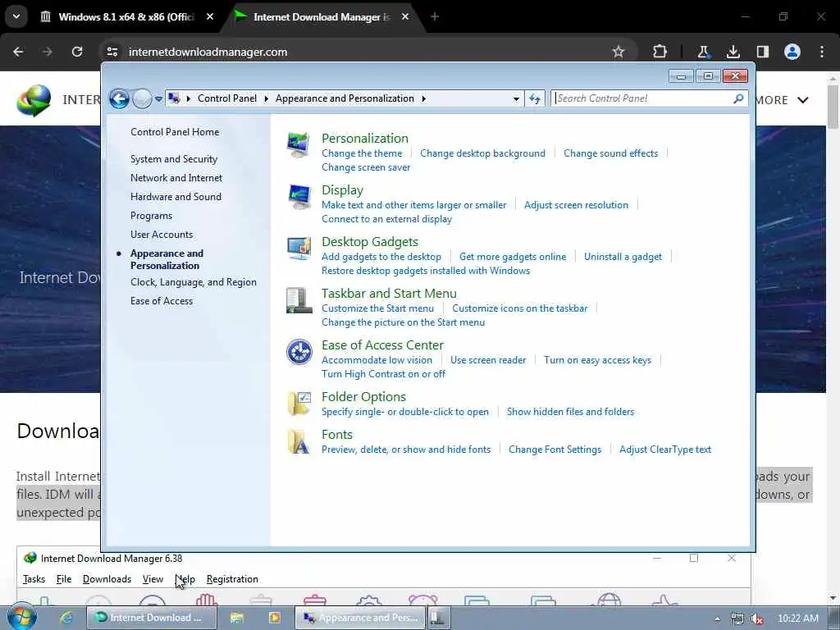Open the Chrome side panel icon
Image resolution: width=840 pixels, height=630 pixels.
tap(762, 52)
